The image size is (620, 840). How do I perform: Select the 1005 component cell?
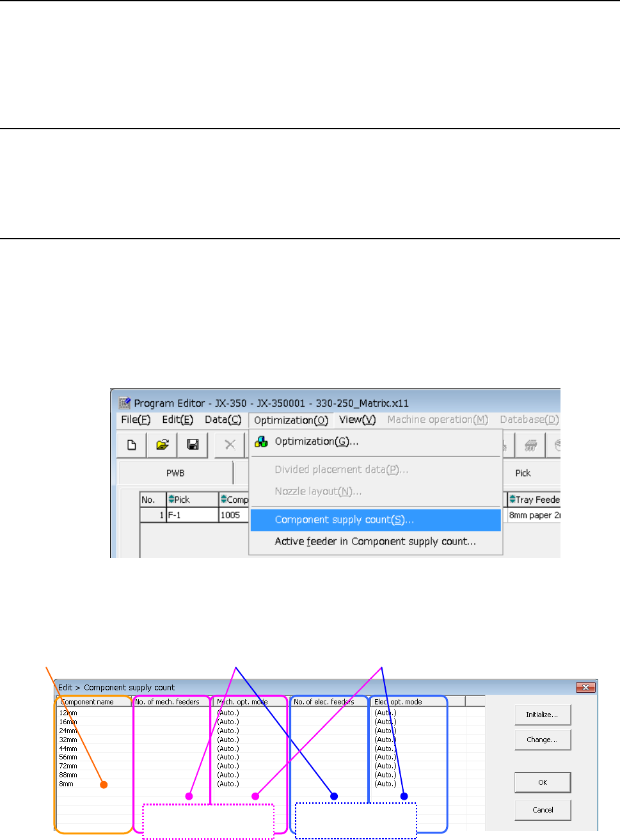click(234, 515)
